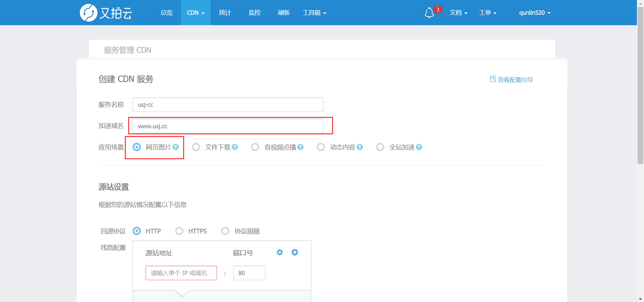Click the Upyun logo in header
Image resolution: width=644 pixels, height=302 pixels.
pos(106,13)
